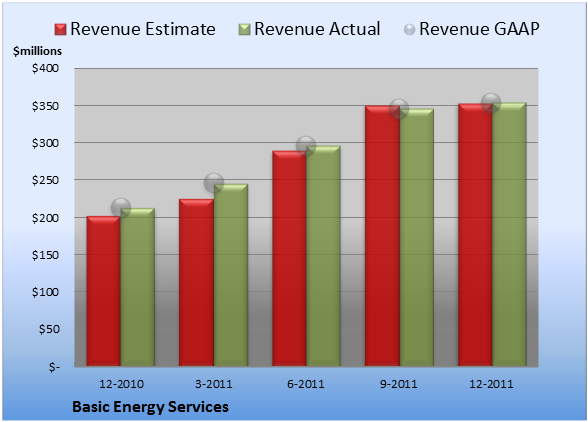The height and width of the screenshot is (422, 588).
Task: Click the $50 axis value
Action: coord(49,329)
